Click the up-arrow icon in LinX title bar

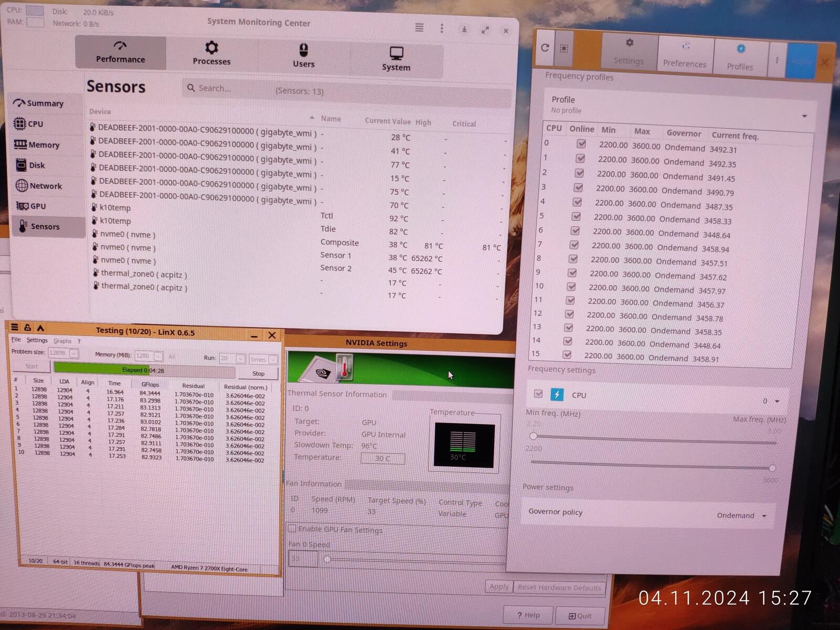point(40,328)
